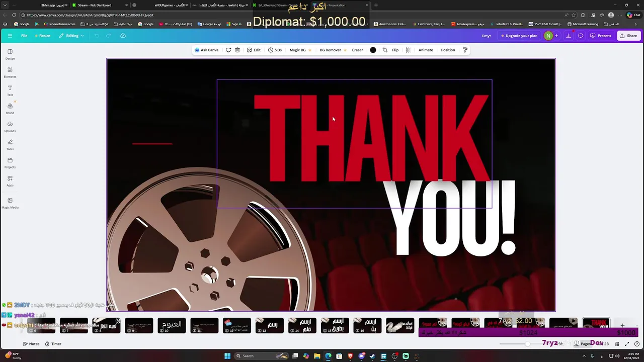Adjust the zoom slider at bottom right
644x362 pixels.
(527, 344)
